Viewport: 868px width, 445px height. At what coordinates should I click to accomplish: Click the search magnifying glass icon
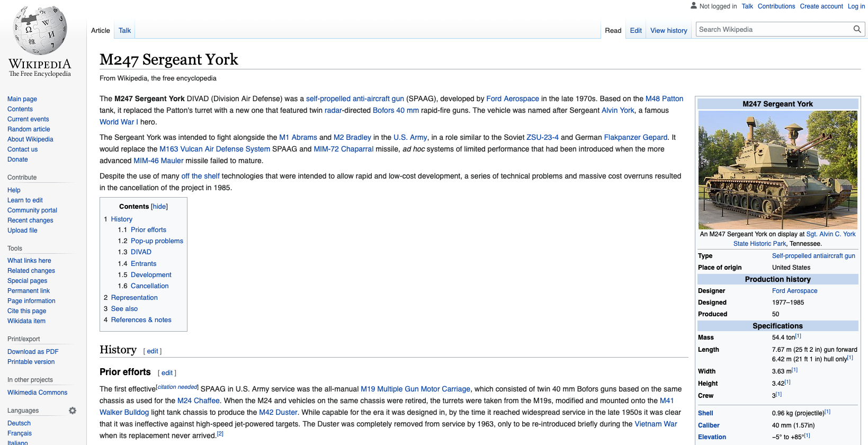pyautogui.click(x=857, y=30)
